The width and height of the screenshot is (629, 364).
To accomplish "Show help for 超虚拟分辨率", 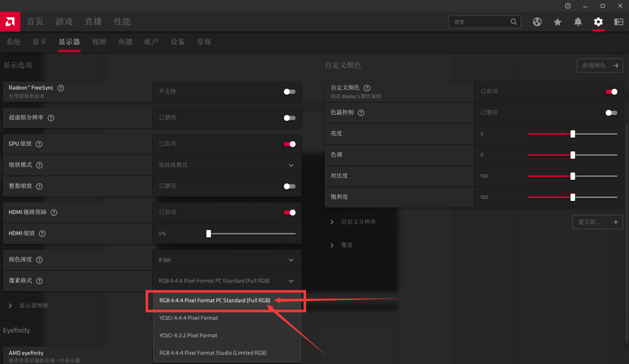I will click(x=51, y=118).
